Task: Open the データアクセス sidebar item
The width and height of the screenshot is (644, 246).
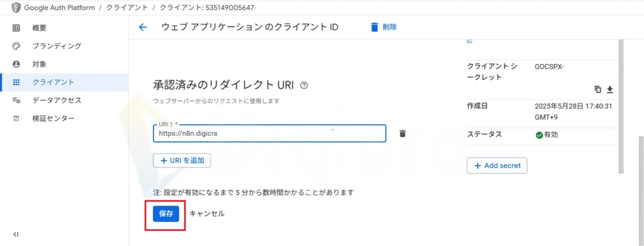Action: point(64,100)
